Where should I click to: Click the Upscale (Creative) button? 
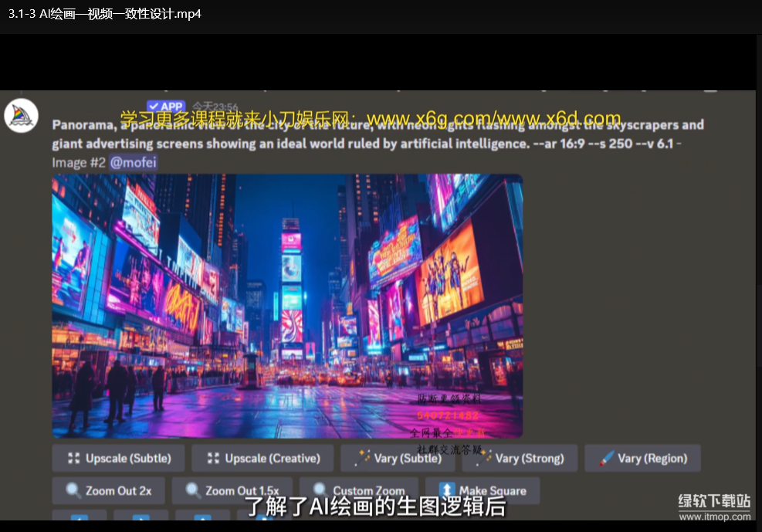point(262,458)
